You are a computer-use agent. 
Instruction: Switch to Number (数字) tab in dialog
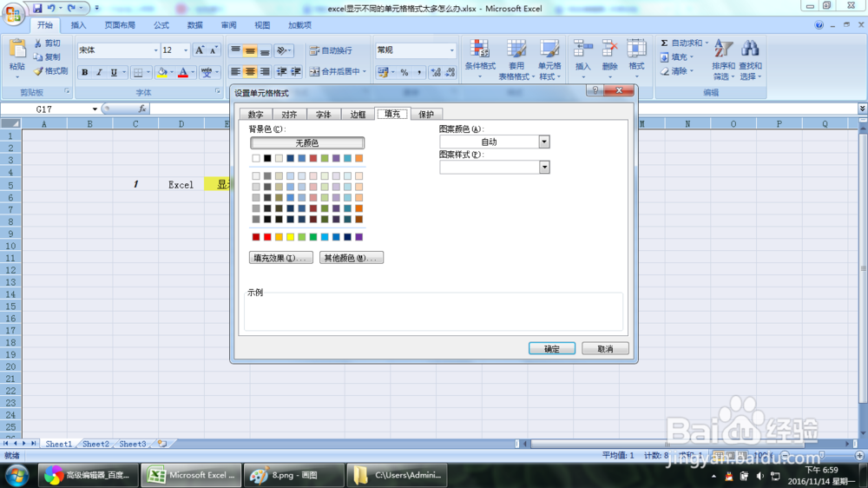click(255, 114)
